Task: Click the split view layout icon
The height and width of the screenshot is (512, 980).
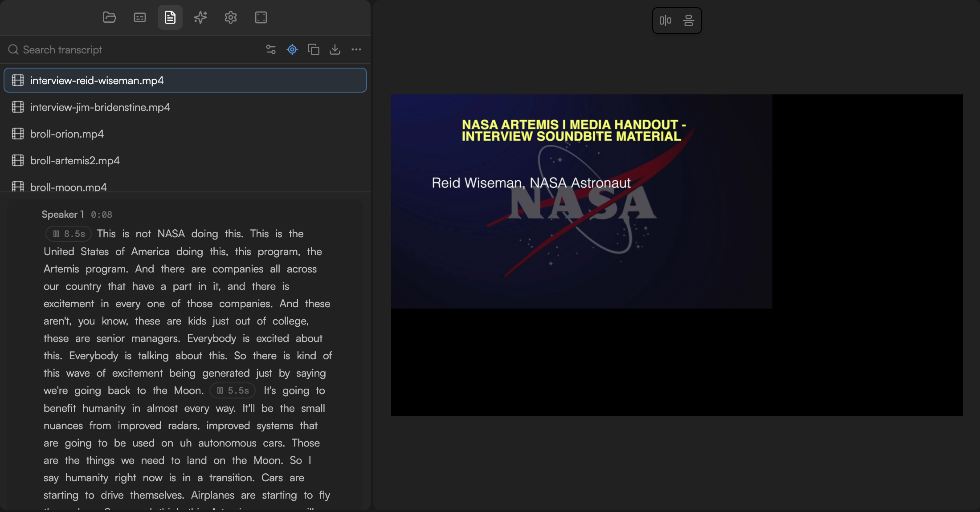Action: point(666,20)
